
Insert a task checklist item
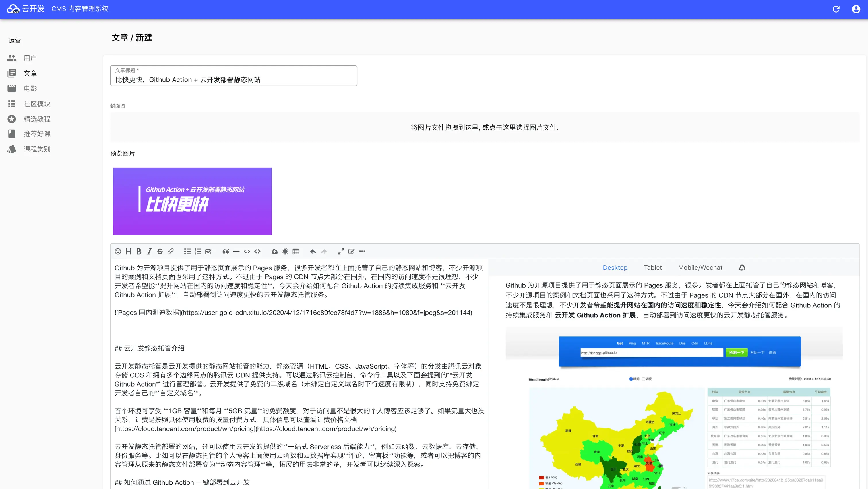(208, 251)
